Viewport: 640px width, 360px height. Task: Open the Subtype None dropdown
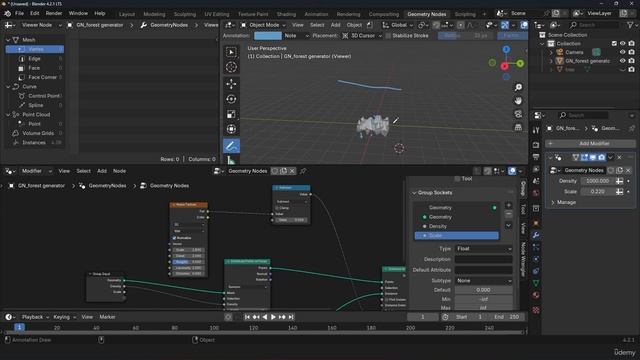[x=484, y=281]
